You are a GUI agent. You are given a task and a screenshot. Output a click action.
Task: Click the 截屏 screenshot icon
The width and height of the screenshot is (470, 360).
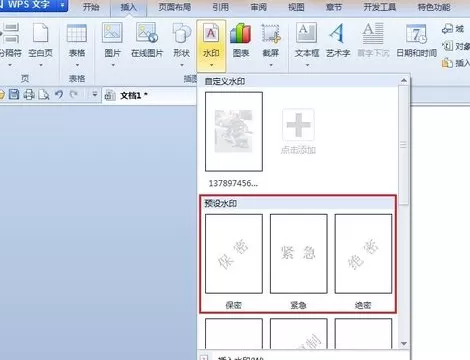(271, 33)
